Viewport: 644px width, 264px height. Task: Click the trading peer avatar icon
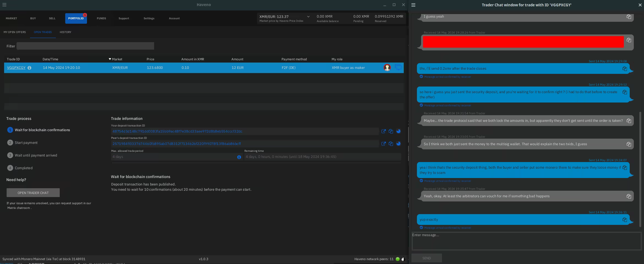click(x=387, y=68)
